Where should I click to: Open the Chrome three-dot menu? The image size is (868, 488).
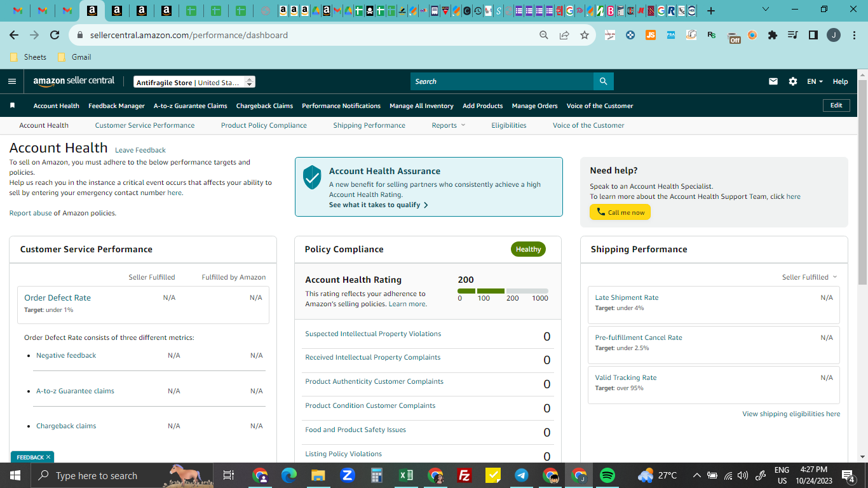point(854,35)
